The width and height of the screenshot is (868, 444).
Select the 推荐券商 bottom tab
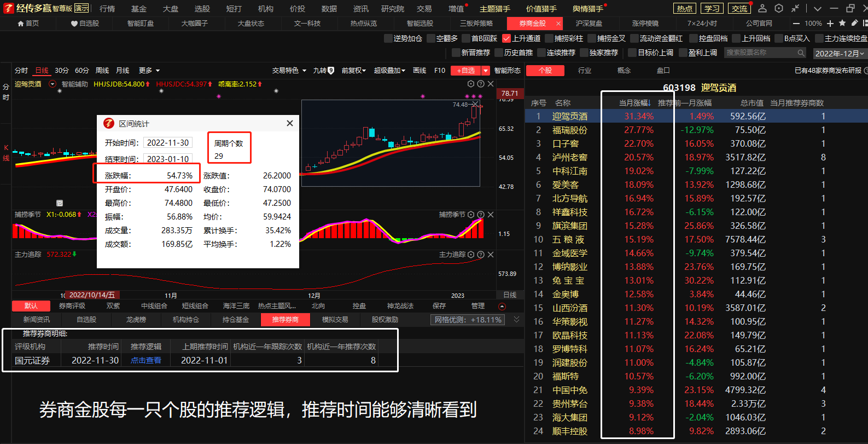(286, 320)
